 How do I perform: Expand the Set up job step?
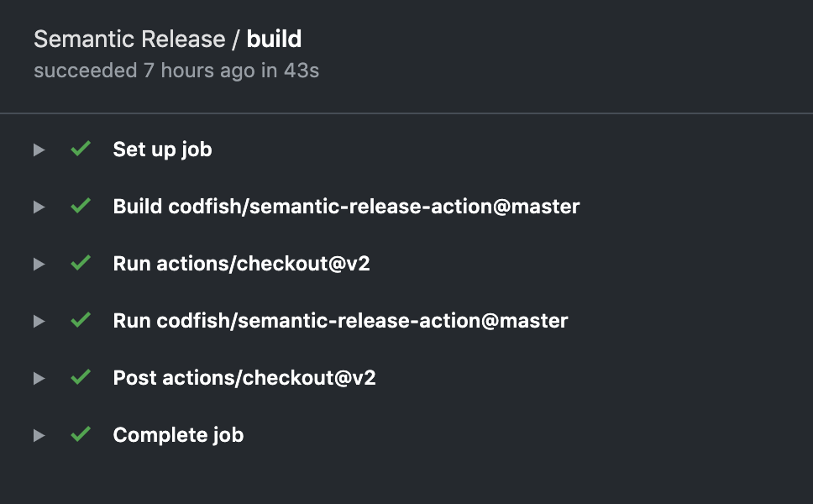coord(39,149)
